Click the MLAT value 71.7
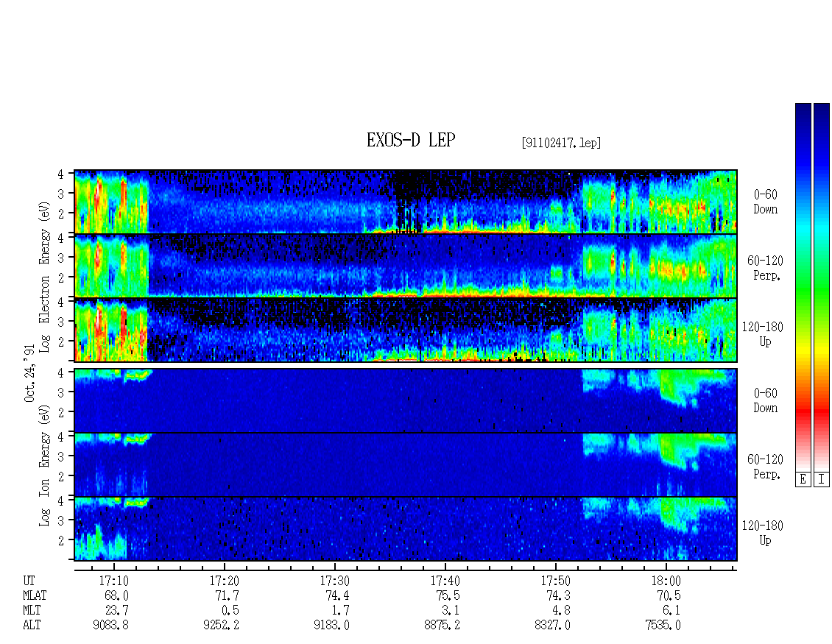The width and height of the screenshot is (832, 644). coord(227,595)
